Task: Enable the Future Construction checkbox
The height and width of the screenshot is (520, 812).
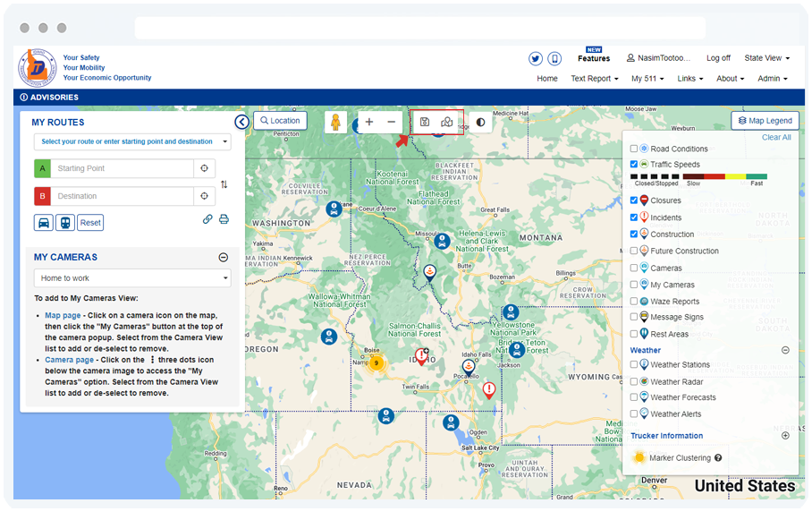Action: point(634,251)
